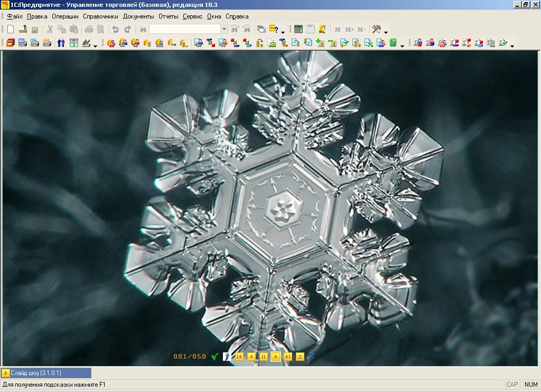The height and width of the screenshot is (392, 541).
Task: Click inside the toolbar search text field
Action: click(x=185, y=29)
